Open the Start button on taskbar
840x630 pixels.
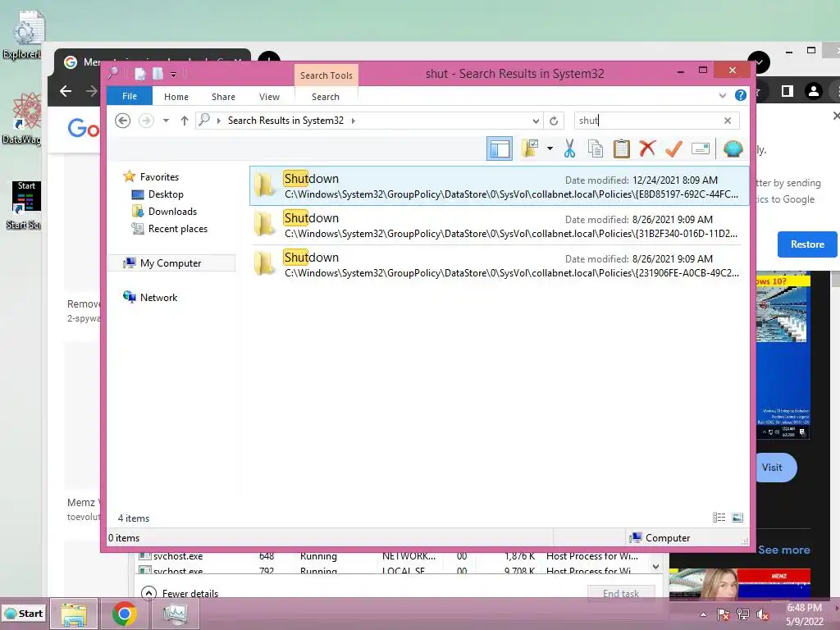[24, 614]
